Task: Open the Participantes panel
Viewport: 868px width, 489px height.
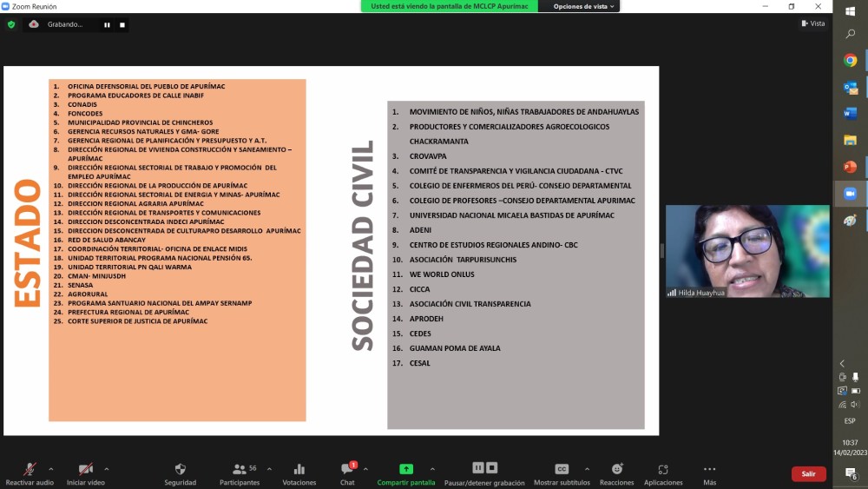Action: pyautogui.click(x=239, y=469)
